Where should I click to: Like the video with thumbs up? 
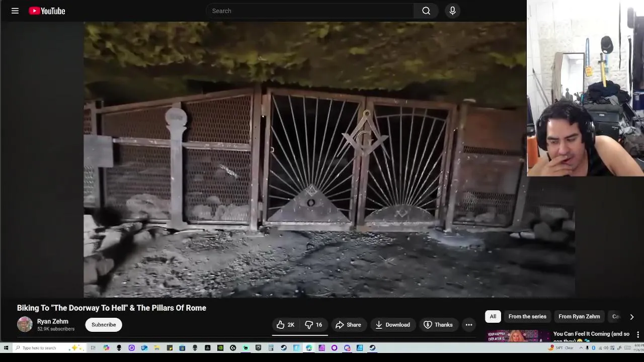tap(285, 325)
